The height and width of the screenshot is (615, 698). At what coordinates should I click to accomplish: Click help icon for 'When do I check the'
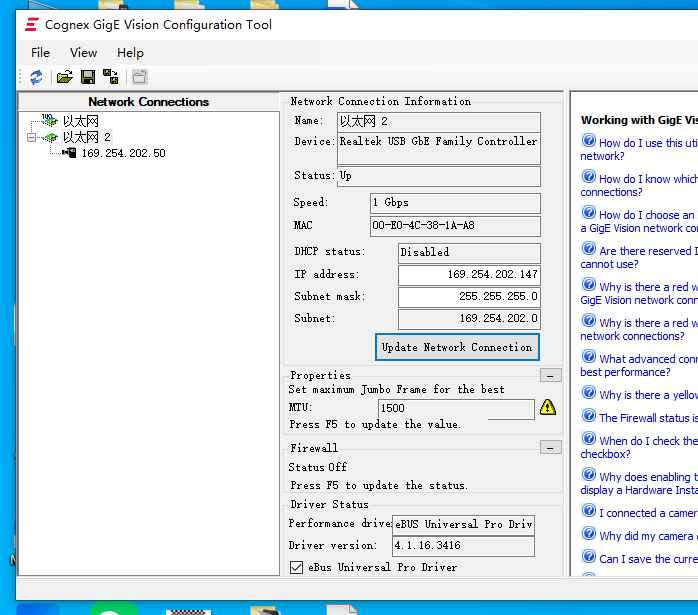588,438
